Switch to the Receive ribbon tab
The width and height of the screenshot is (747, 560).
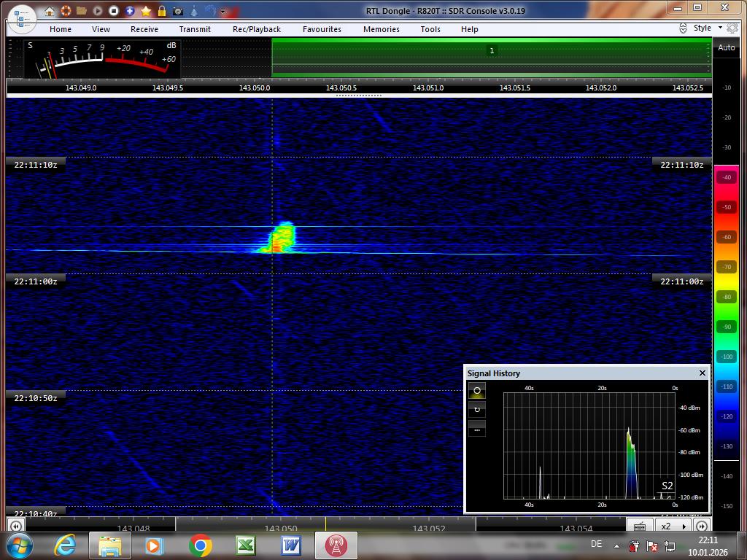click(x=144, y=29)
